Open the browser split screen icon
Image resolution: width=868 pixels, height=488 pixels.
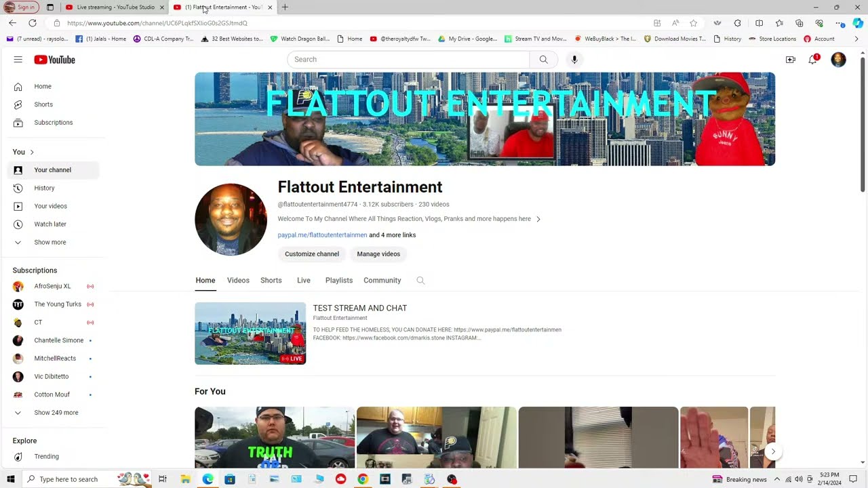tap(759, 23)
